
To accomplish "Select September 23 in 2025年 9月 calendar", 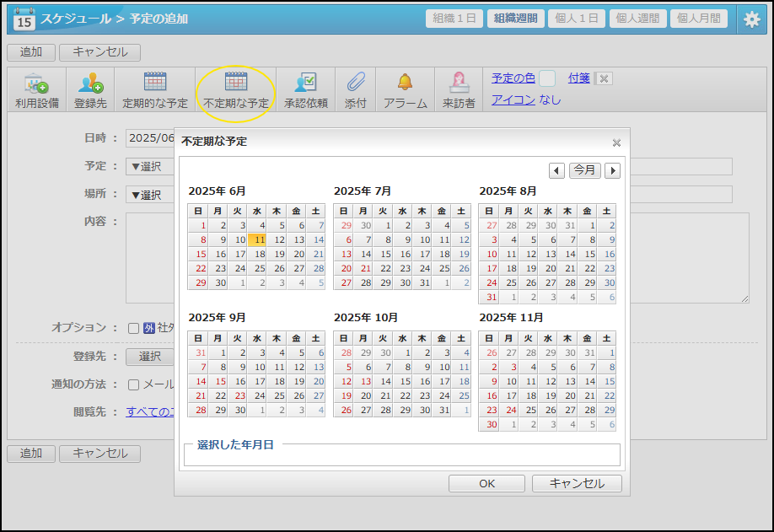I will tap(238, 395).
